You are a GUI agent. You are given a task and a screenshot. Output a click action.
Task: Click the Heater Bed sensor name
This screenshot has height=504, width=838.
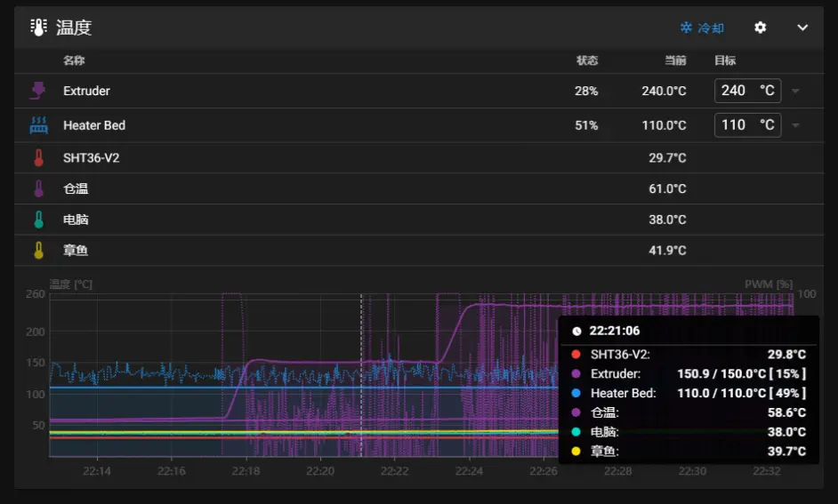(94, 125)
